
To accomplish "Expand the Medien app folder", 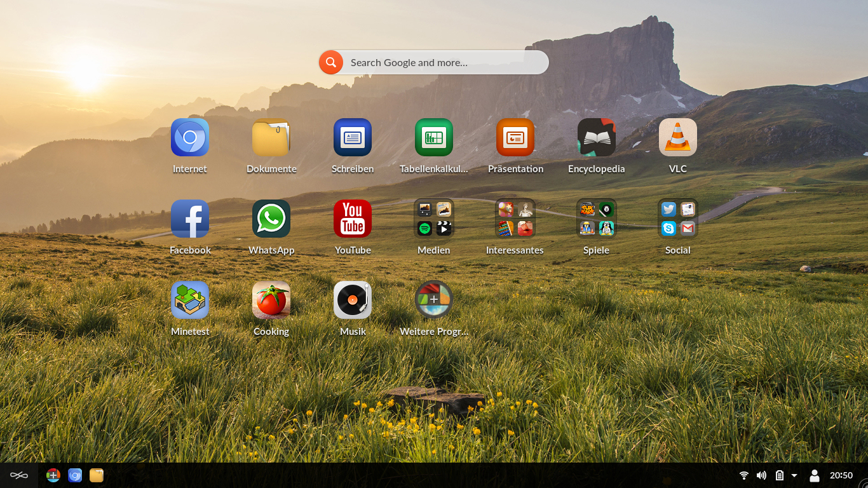I will 434,219.
